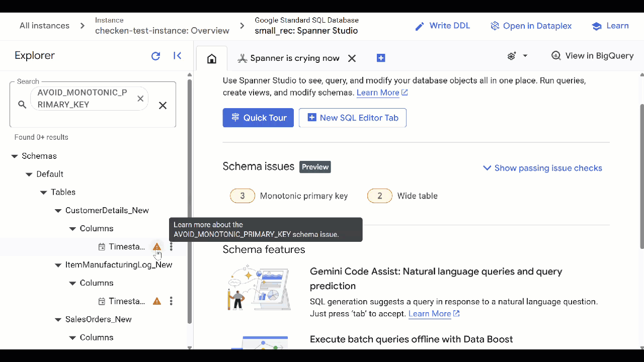The height and width of the screenshot is (362, 644).
Task: Start the Quick Tour
Action: click(258, 118)
